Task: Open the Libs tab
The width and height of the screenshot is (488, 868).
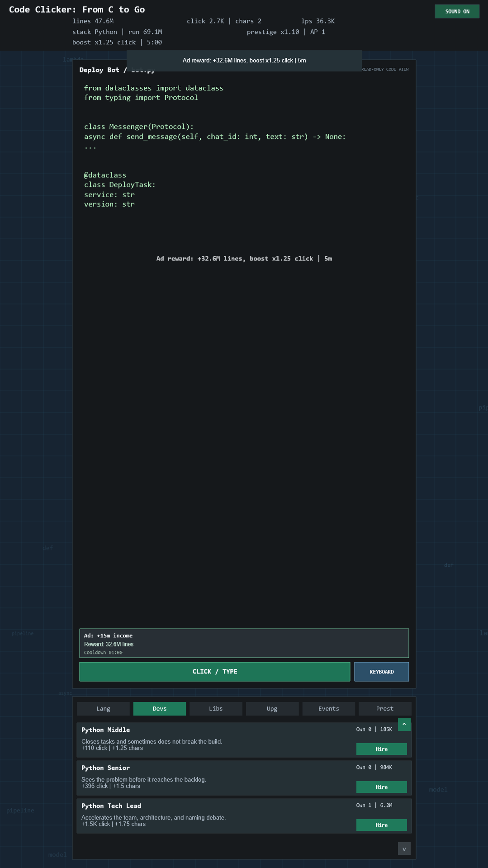Action: 216,709
